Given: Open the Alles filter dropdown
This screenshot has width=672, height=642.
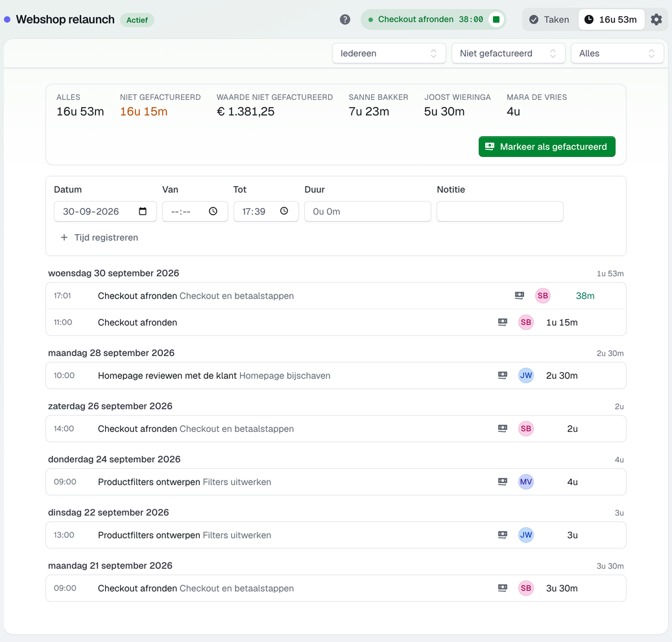Looking at the screenshot, I should point(617,54).
